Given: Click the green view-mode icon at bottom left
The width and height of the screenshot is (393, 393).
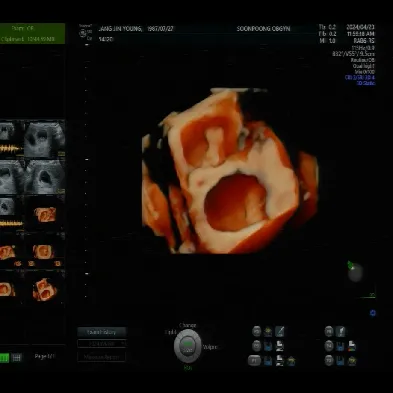Looking at the screenshot, I should pos(4,358).
